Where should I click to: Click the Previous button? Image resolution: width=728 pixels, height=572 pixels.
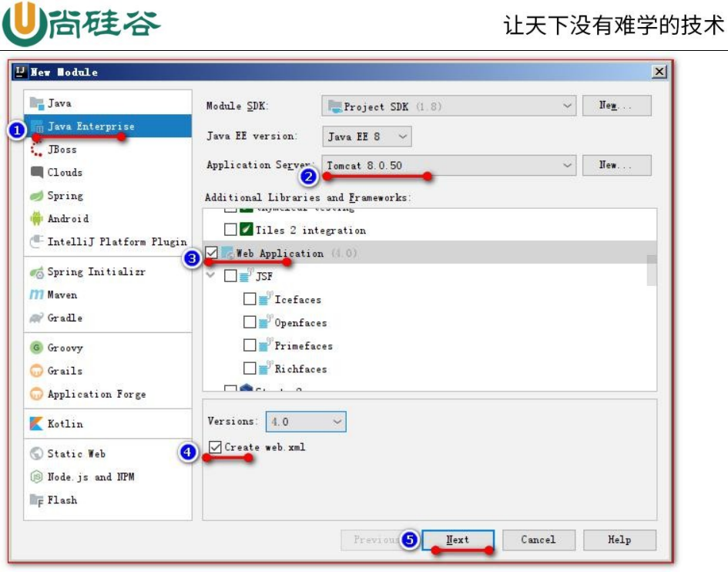(377, 540)
